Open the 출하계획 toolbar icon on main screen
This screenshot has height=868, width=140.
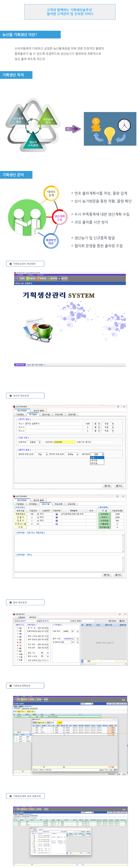tap(52, 279)
